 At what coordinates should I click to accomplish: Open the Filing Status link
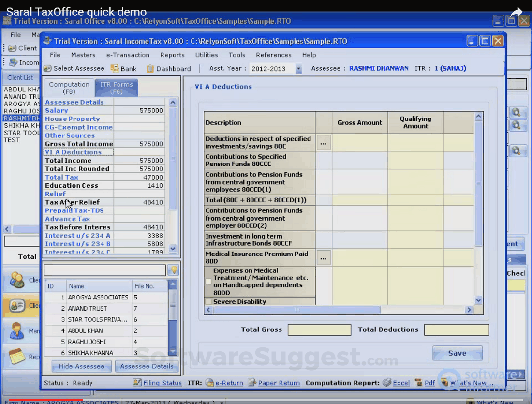[x=163, y=383]
